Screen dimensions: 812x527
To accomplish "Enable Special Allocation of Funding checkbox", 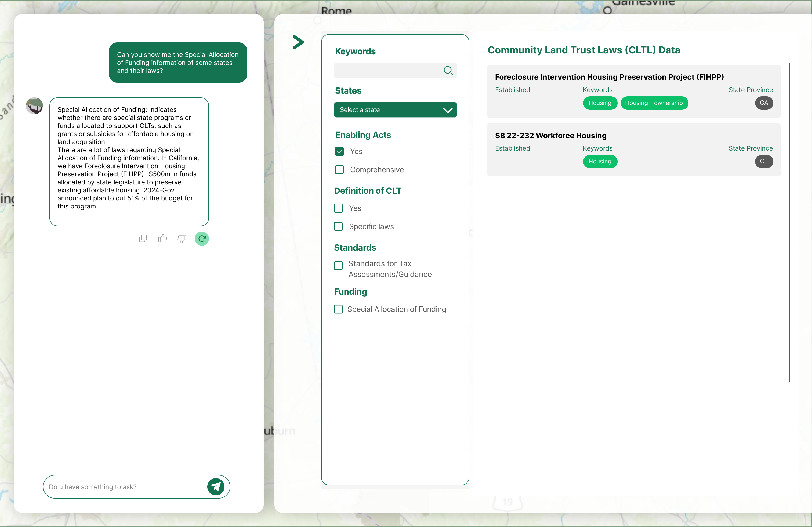I will (338, 309).
